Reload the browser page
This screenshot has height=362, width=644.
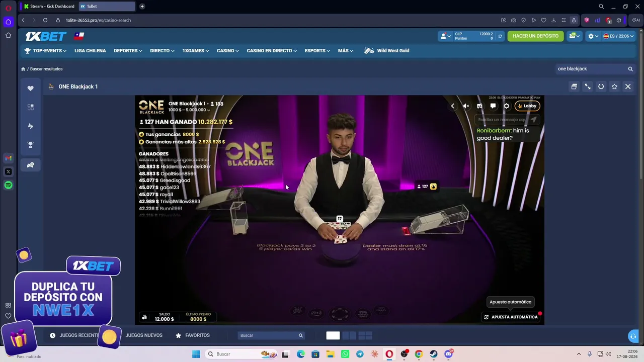click(x=45, y=20)
